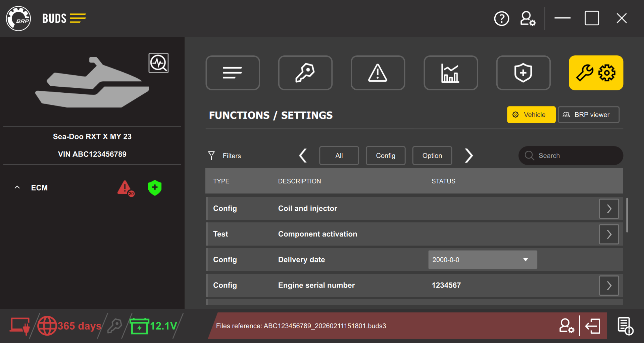The height and width of the screenshot is (343, 644).
Task: Collapse the ECM section
Action: (17, 187)
